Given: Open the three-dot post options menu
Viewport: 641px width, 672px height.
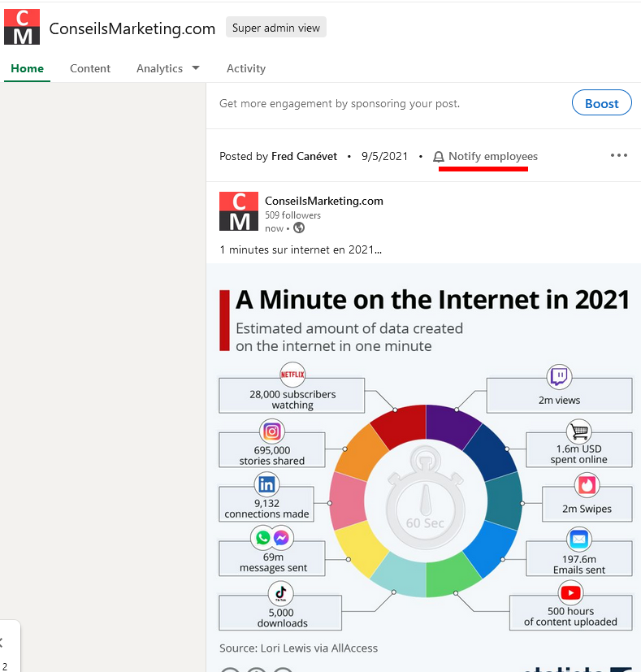Looking at the screenshot, I should (619, 155).
